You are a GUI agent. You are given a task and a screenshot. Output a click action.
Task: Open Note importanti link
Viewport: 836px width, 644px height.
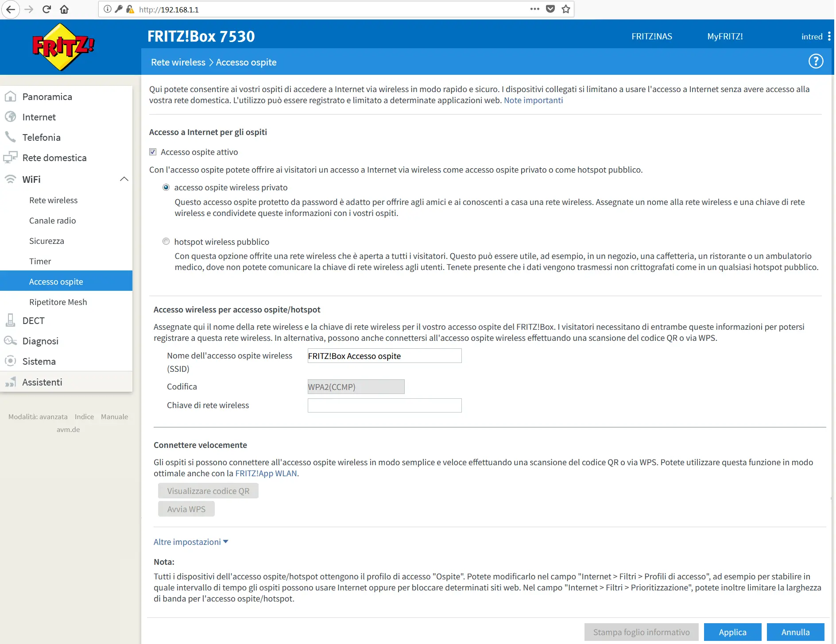[x=533, y=100]
